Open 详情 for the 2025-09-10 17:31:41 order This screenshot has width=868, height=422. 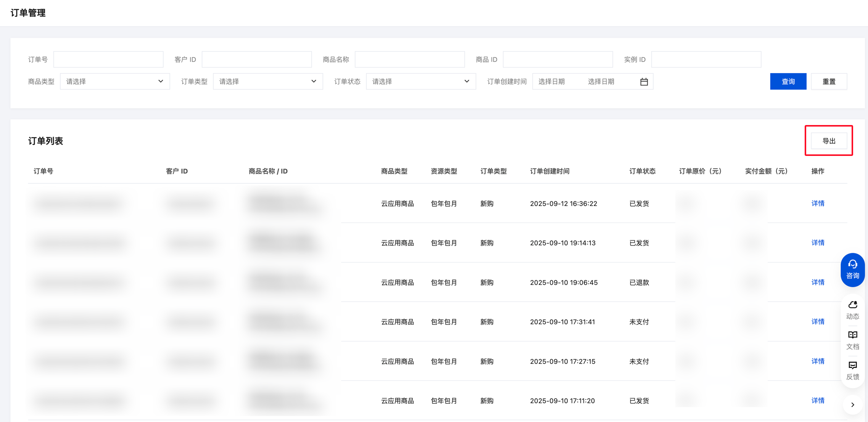click(818, 322)
